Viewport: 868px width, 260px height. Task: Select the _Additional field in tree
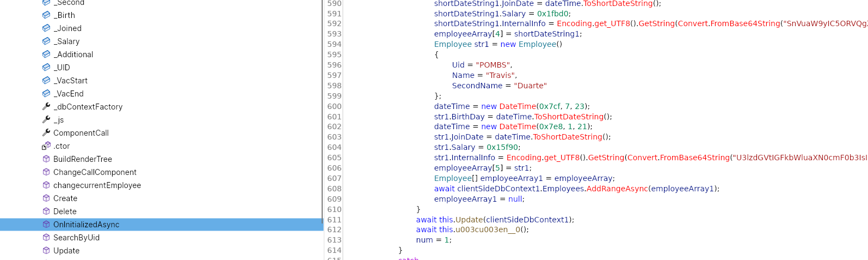point(73,55)
